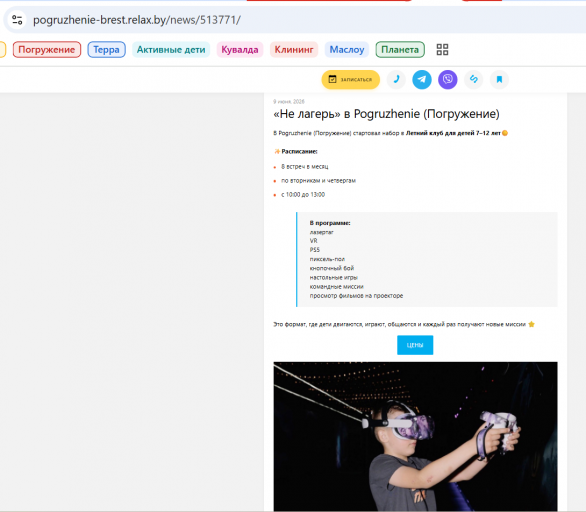
Task: Click the VR headset boy photo
Action: [415, 437]
